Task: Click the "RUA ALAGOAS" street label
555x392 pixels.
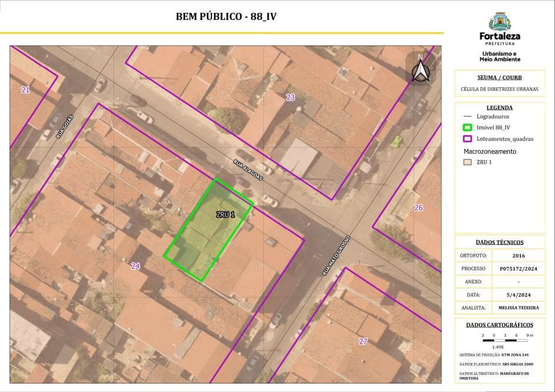Action: pos(248,170)
